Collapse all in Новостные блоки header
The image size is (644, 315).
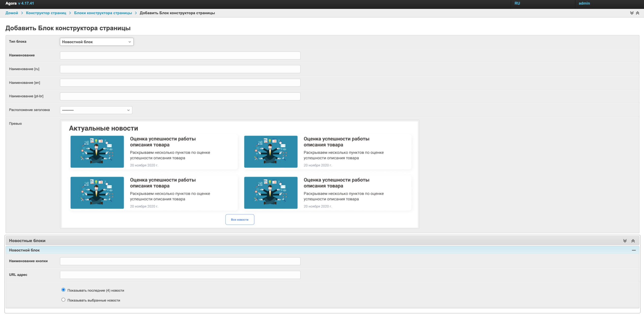coord(633,241)
